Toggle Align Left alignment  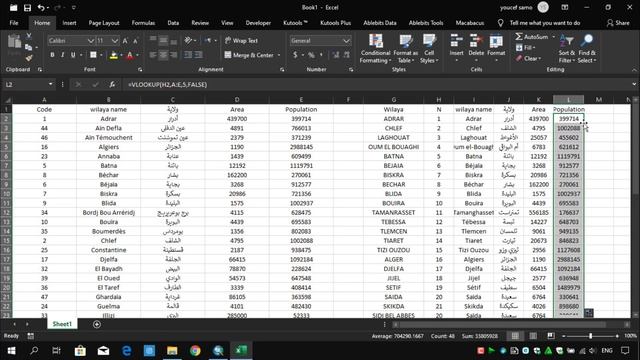point(153,55)
